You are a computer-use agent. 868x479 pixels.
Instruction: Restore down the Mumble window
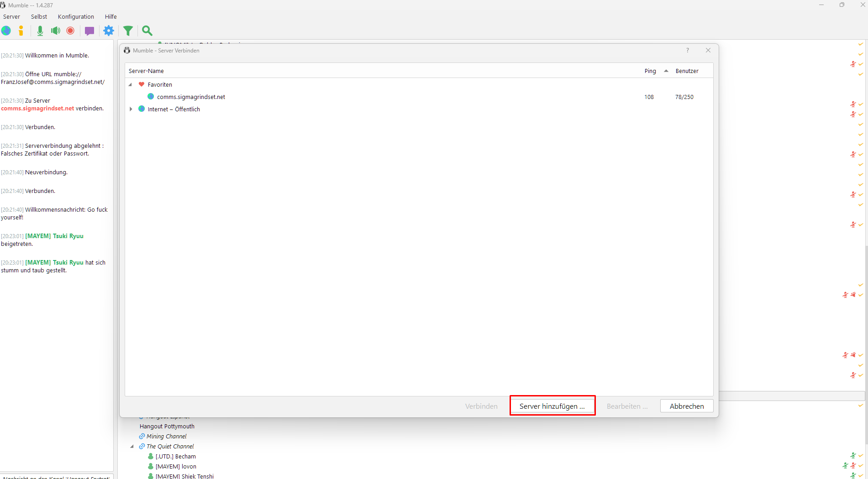pos(842,5)
